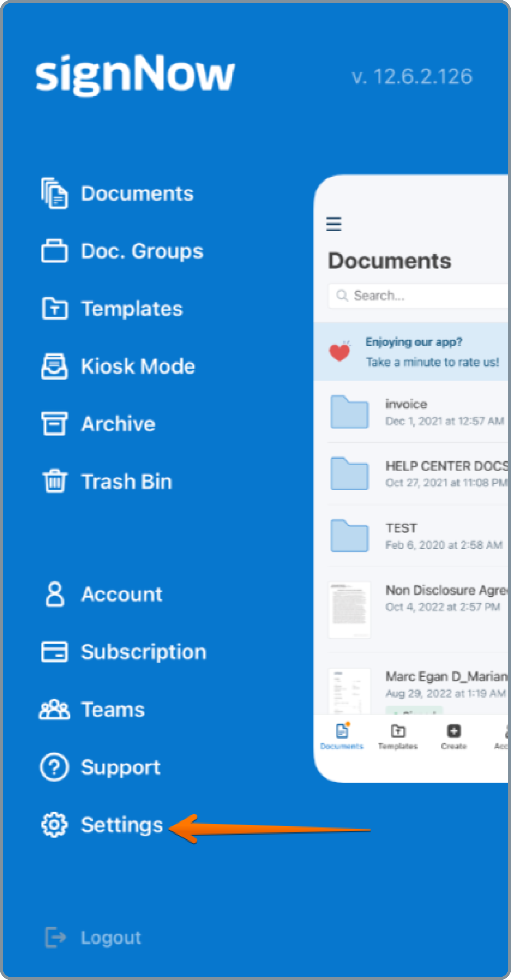Click the Support question mark icon

click(x=54, y=767)
